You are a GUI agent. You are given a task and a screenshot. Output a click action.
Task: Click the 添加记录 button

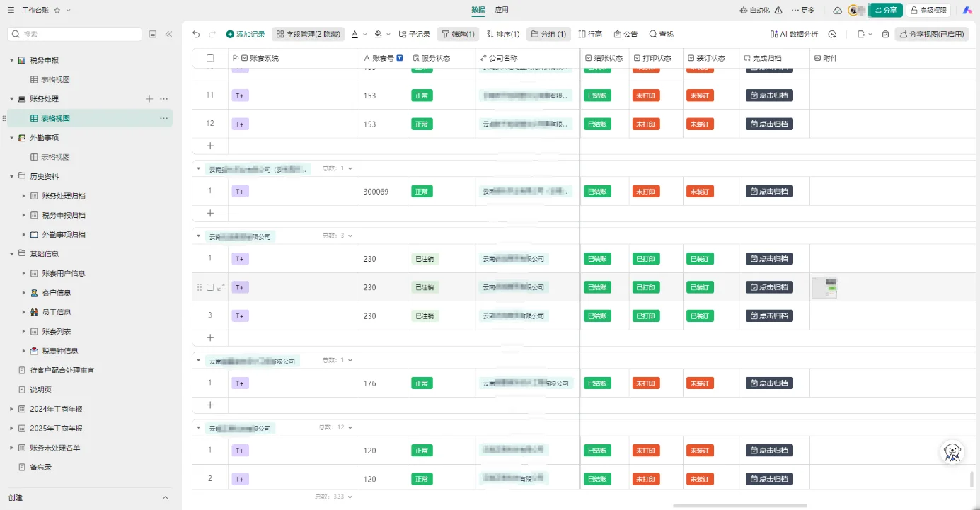pos(246,34)
